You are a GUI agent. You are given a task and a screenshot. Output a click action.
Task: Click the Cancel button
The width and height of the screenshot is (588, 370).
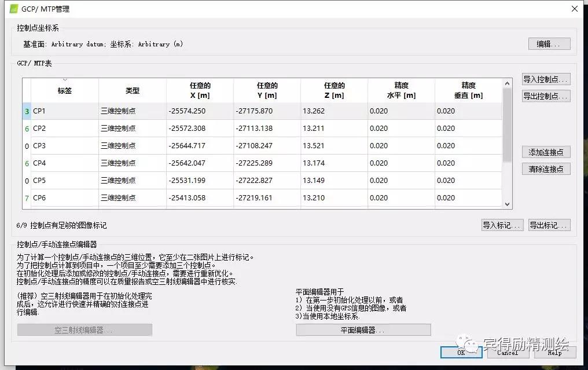(508, 352)
